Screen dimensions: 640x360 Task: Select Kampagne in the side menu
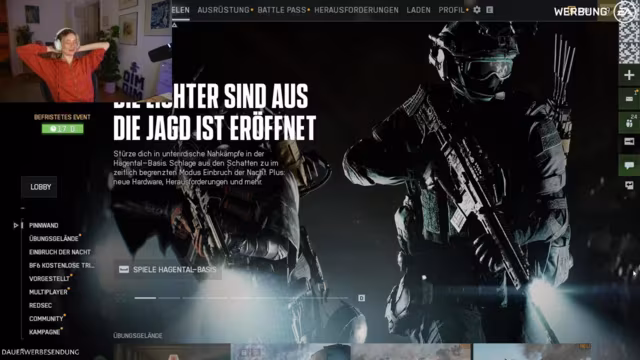[x=44, y=332]
